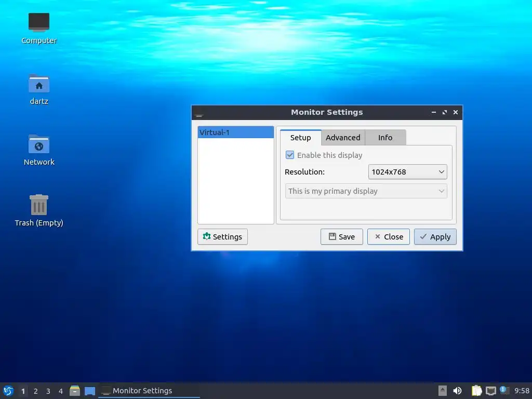Click the Save button

click(x=342, y=236)
